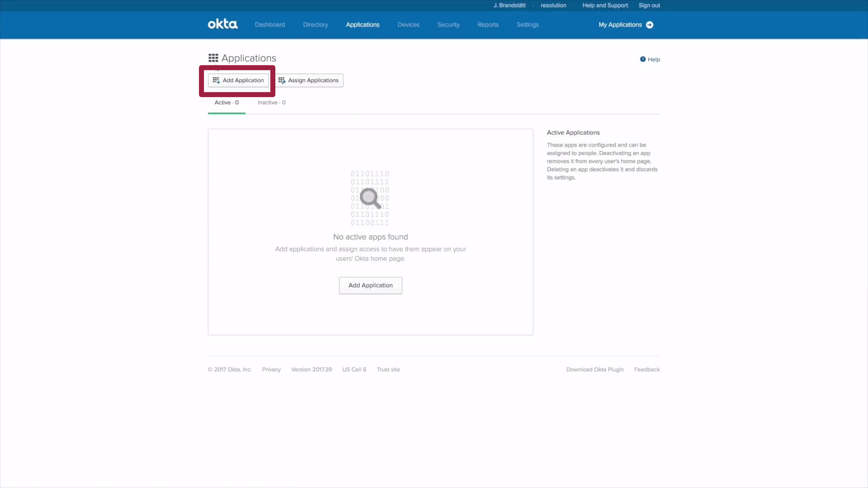Open the Trust site link
This screenshot has height=488, width=868.
(388, 370)
